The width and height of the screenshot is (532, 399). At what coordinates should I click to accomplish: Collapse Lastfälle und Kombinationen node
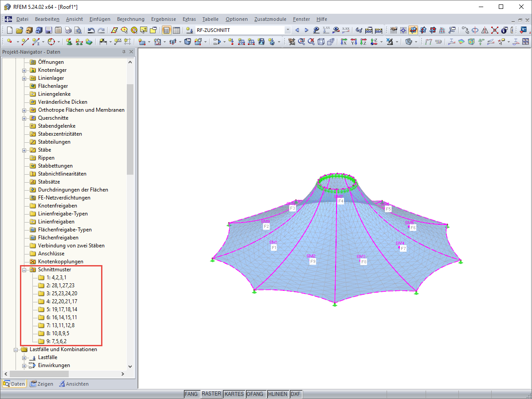(16, 349)
